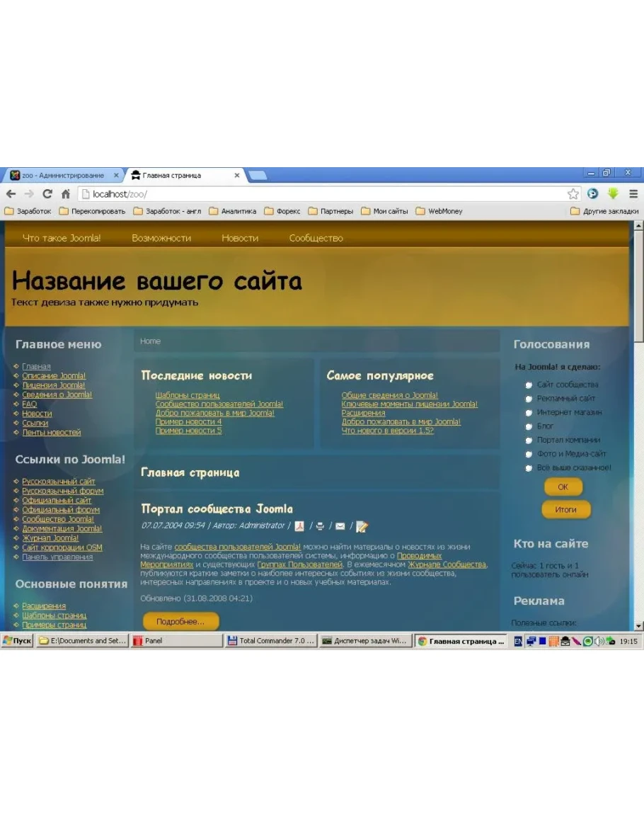Viewport: 644px width, 818px height.
Task: Open the Chrome hamburger menu
Action: coord(633,194)
